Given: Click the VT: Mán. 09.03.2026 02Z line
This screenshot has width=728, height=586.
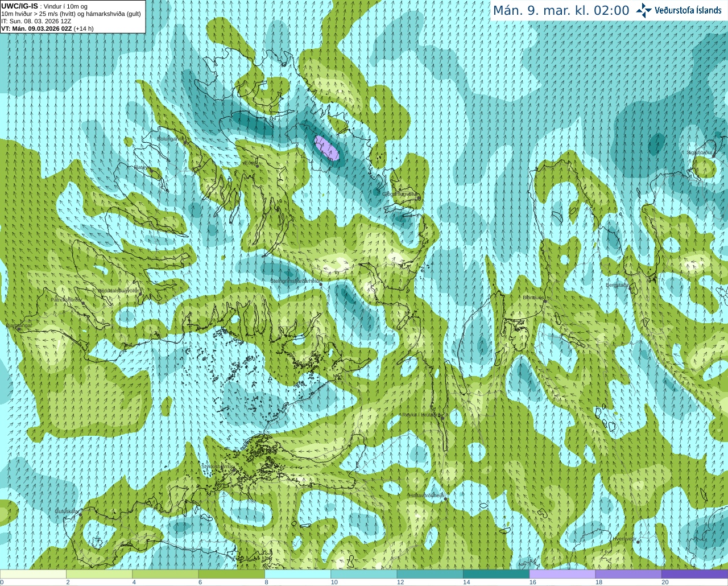Looking at the screenshot, I should pos(47,28).
